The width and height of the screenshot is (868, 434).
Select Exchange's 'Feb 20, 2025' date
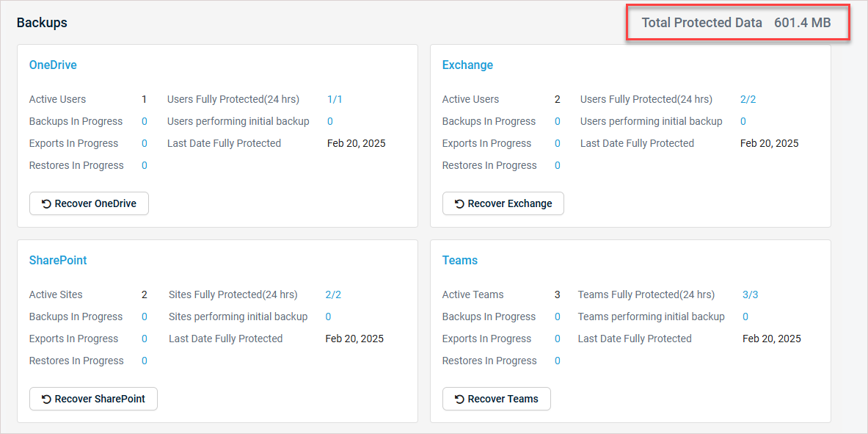pyautogui.click(x=770, y=143)
